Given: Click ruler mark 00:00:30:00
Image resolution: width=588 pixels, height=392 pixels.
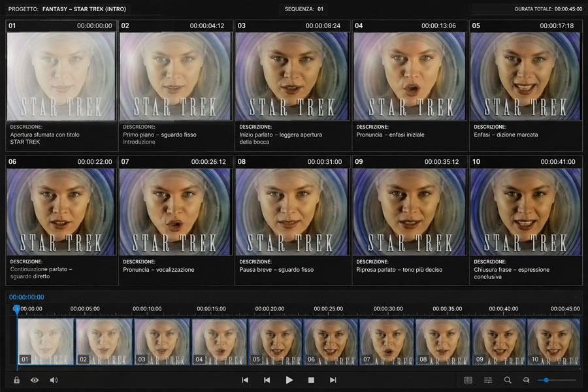Looking at the screenshot, I should tap(388, 309).
